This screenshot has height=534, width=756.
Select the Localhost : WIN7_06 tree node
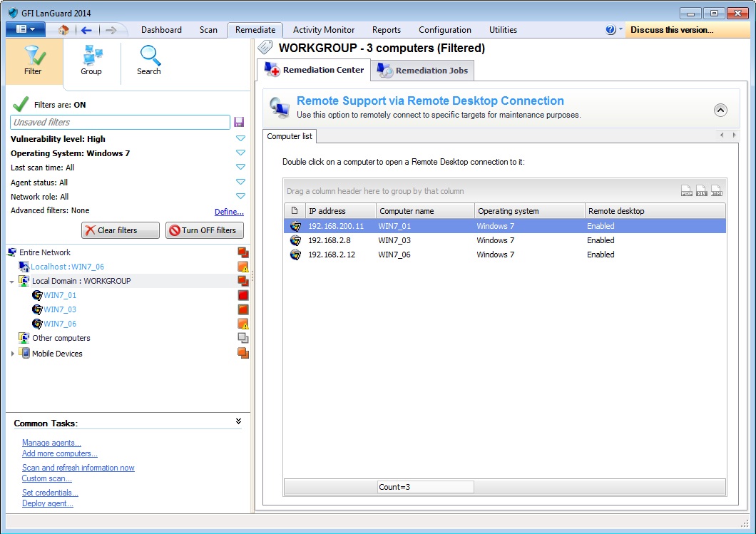click(68, 267)
